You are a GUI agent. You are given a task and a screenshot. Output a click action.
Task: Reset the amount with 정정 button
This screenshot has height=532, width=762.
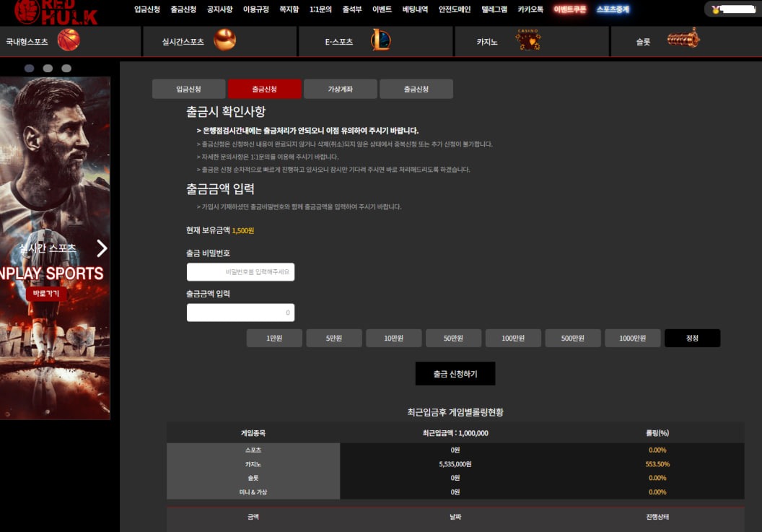click(692, 338)
